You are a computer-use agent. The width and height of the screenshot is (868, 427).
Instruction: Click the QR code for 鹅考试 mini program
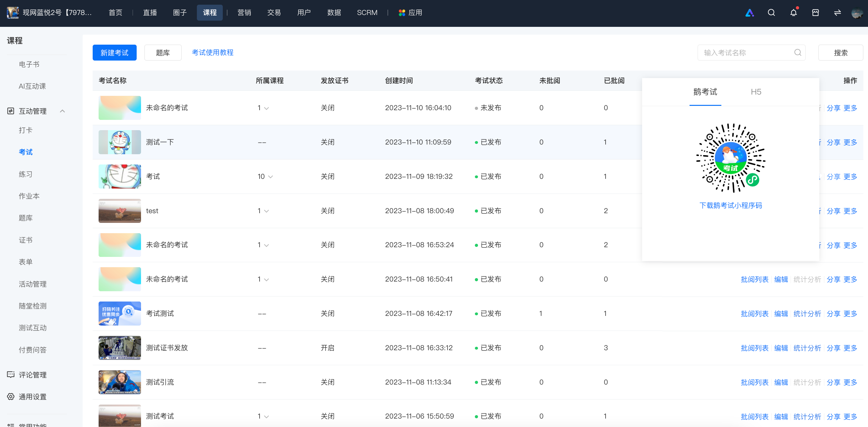click(x=730, y=158)
